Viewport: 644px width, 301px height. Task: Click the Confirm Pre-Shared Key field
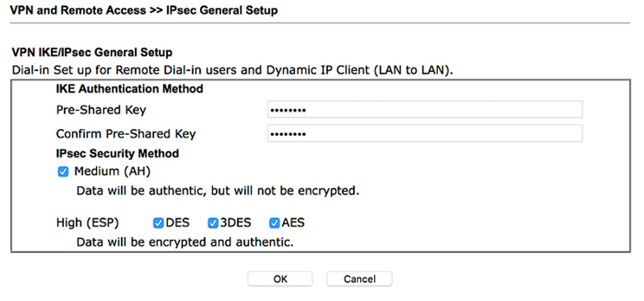(x=425, y=133)
